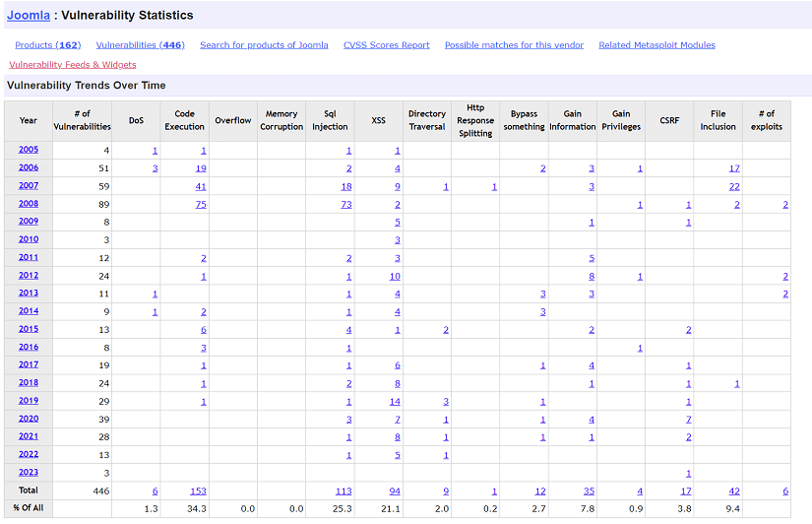Viewport: 812px width, 524px height.
Task: Open Vulnerability Feeds & Widgets link
Action: [x=73, y=65]
